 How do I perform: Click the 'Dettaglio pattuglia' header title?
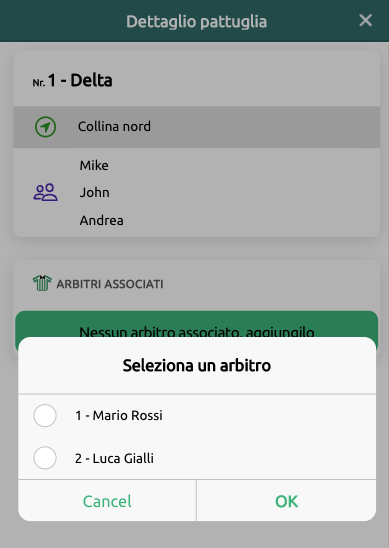point(196,21)
